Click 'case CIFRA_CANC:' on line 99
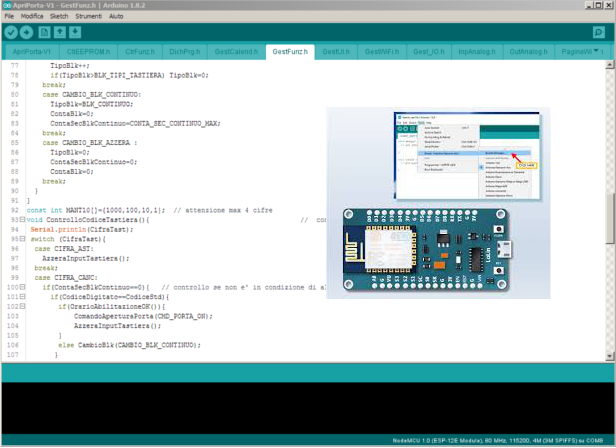Image resolution: width=616 pixels, height=448 pixels. [66, 278]
